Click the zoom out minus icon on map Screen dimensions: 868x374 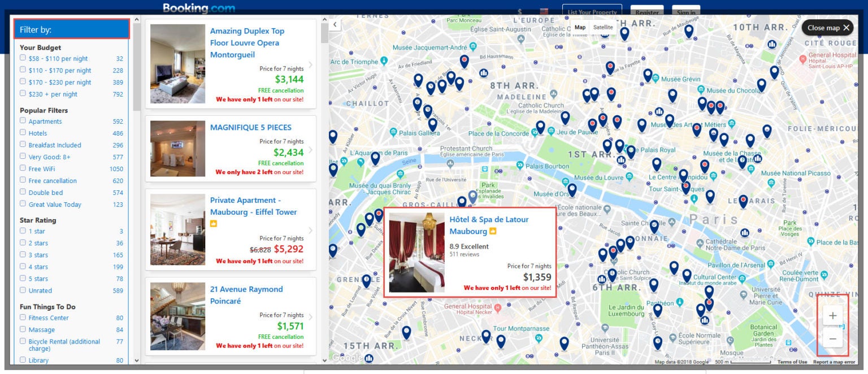pos(832,338)
